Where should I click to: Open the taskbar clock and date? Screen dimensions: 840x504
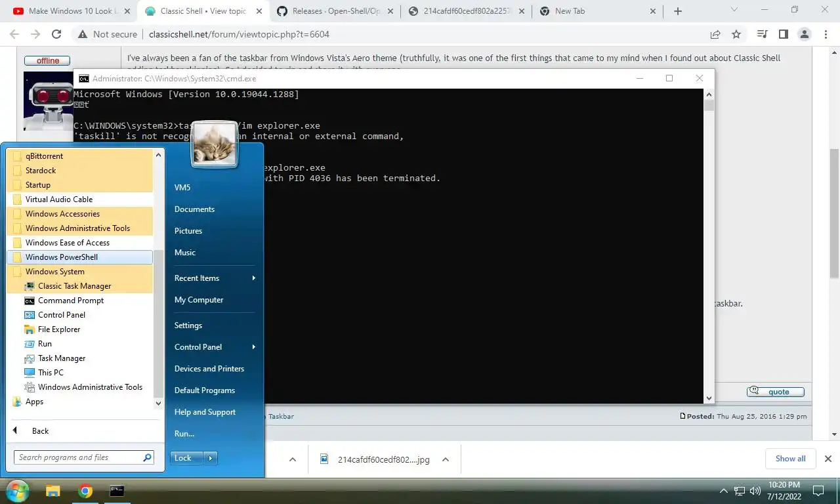pos(784,491)
